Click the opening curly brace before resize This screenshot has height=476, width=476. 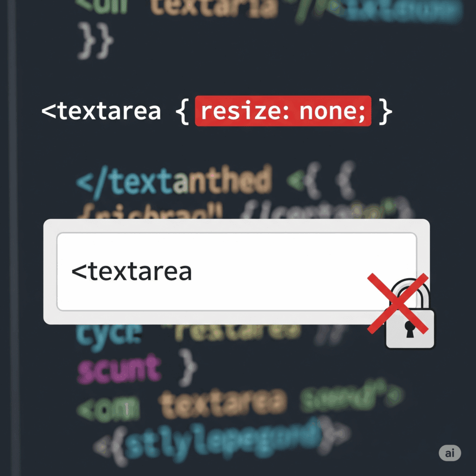(182, 112)
